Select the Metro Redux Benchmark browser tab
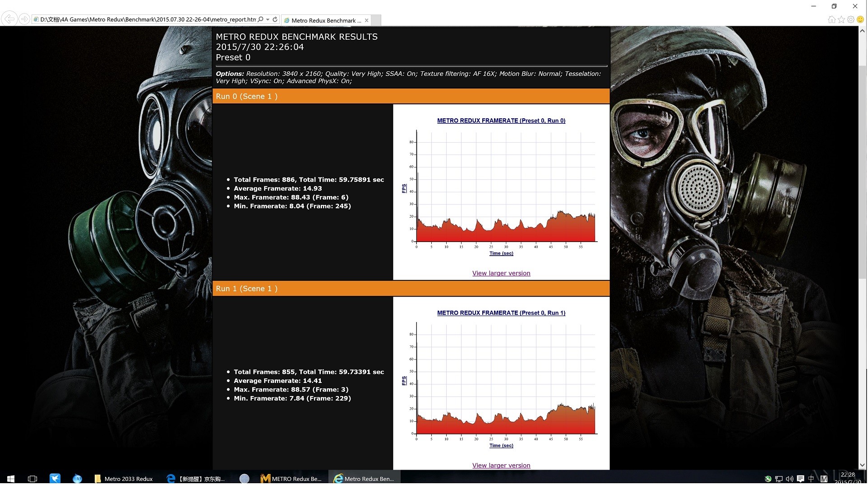 326,20
